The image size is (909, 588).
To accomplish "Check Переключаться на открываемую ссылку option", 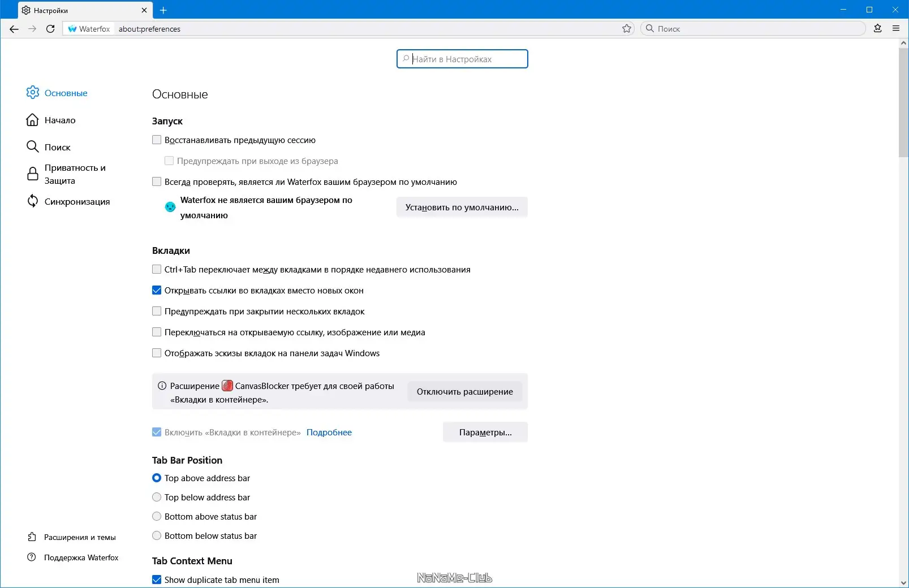I will click(157, 332).
